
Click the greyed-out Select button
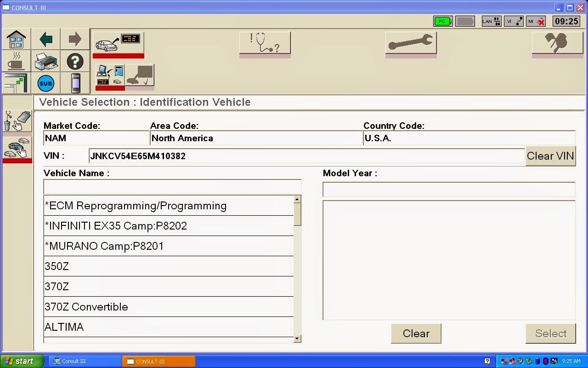[551, 333]
